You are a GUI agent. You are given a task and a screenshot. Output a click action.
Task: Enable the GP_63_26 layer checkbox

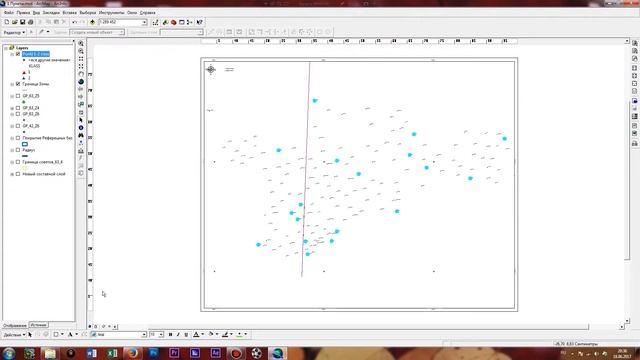18,114
